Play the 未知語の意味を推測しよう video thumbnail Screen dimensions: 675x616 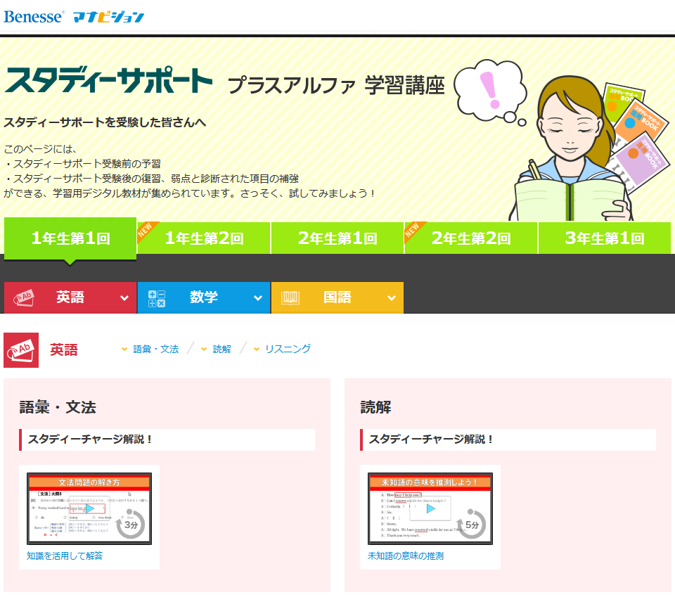pyautogui.click(x=430, y=508)
